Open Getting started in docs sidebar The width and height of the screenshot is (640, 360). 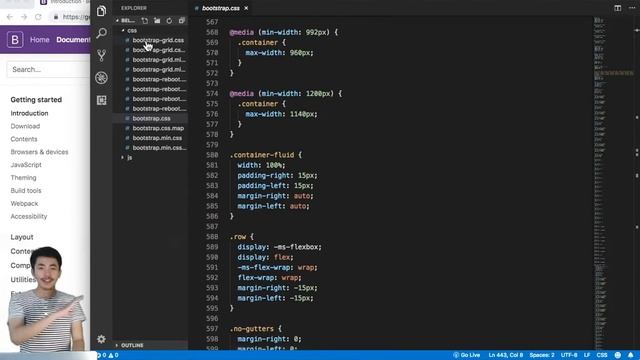[36, 100]
